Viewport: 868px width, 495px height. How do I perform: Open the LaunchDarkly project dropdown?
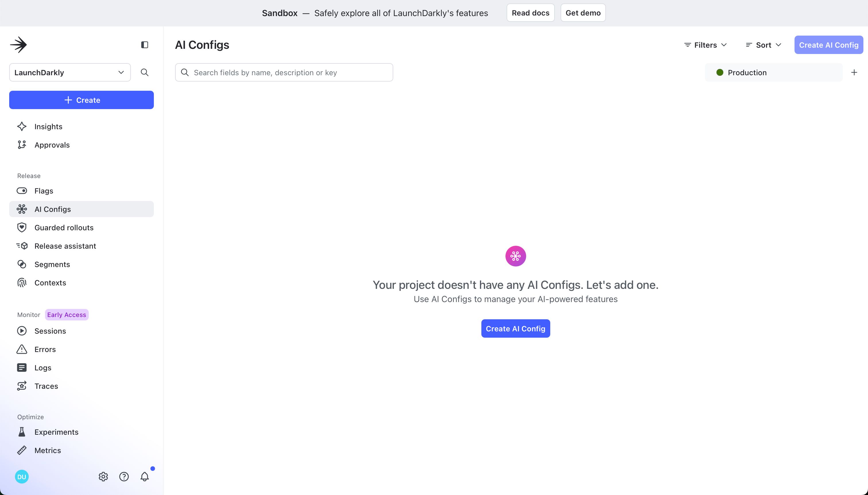[70, 72]
